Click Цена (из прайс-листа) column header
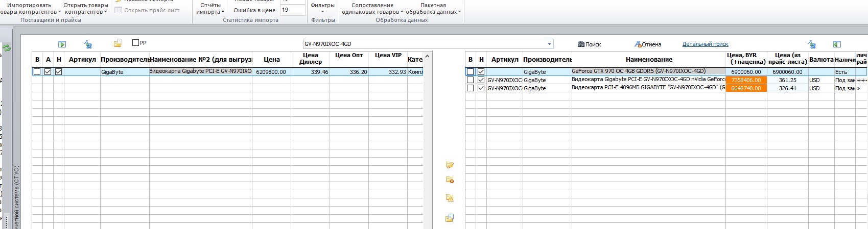 pyautogui.click(x=787, y=59)
